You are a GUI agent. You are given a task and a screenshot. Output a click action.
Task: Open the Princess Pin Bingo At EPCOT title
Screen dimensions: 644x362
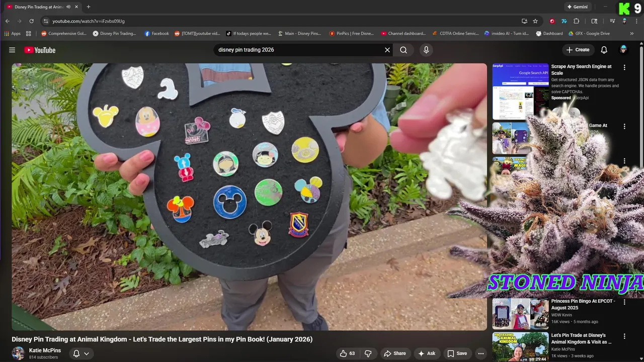coord(583,304)
